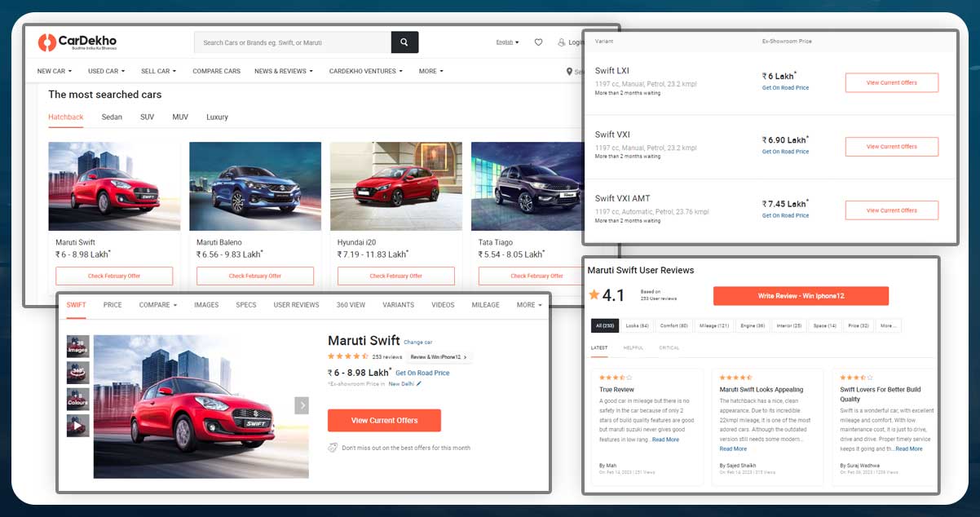The height and width of the screenshot is (517, 980).
Task: Read More of True Review
Action: 665,440
